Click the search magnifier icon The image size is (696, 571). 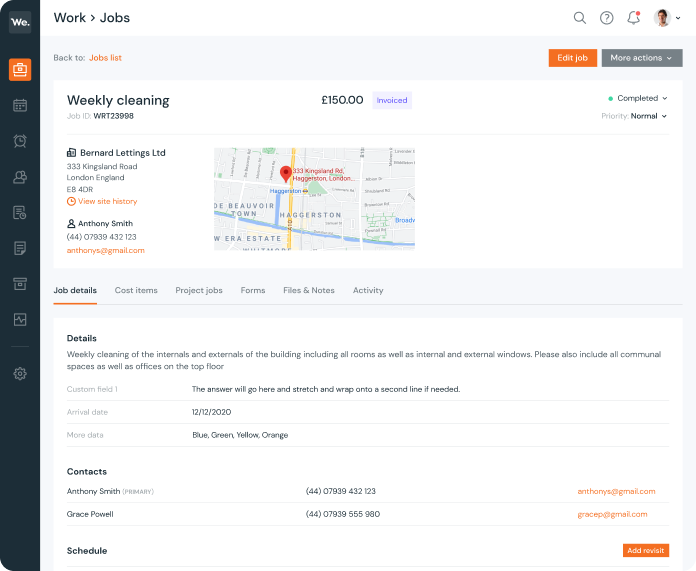[580, 18]
